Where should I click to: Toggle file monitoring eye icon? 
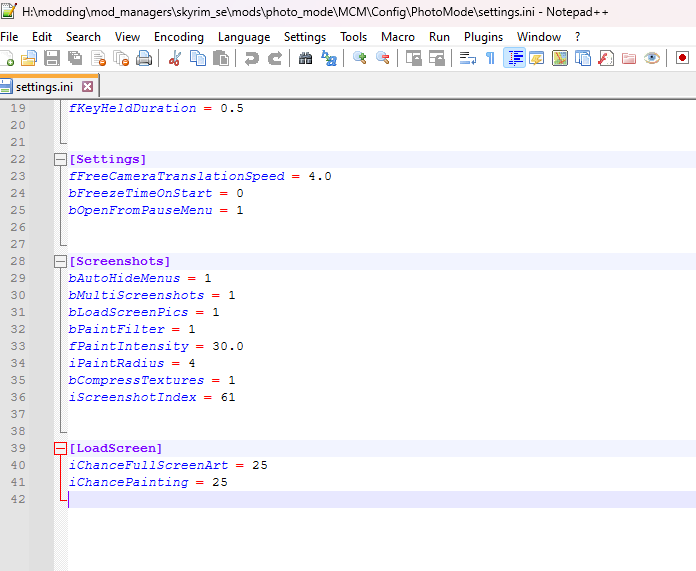click(652, 58)
